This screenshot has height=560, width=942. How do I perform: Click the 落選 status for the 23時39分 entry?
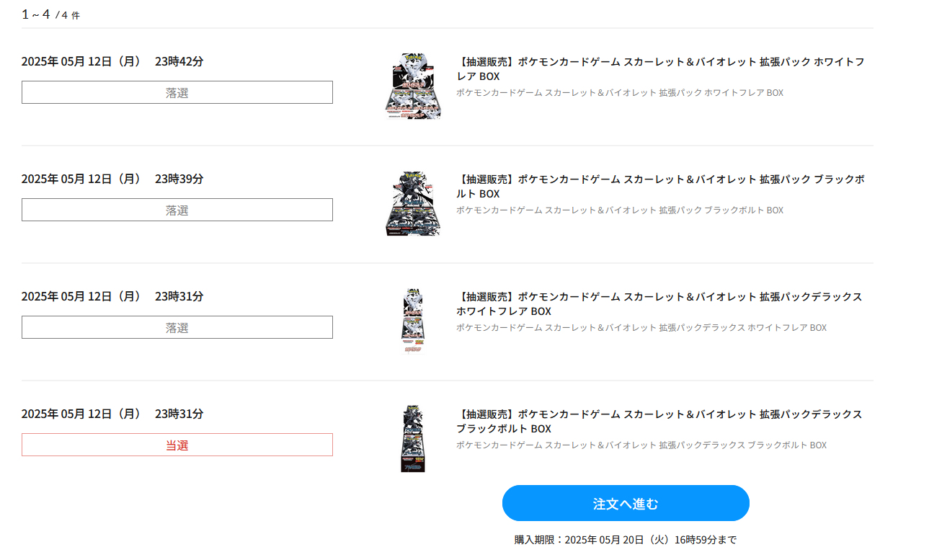[177, 210]
